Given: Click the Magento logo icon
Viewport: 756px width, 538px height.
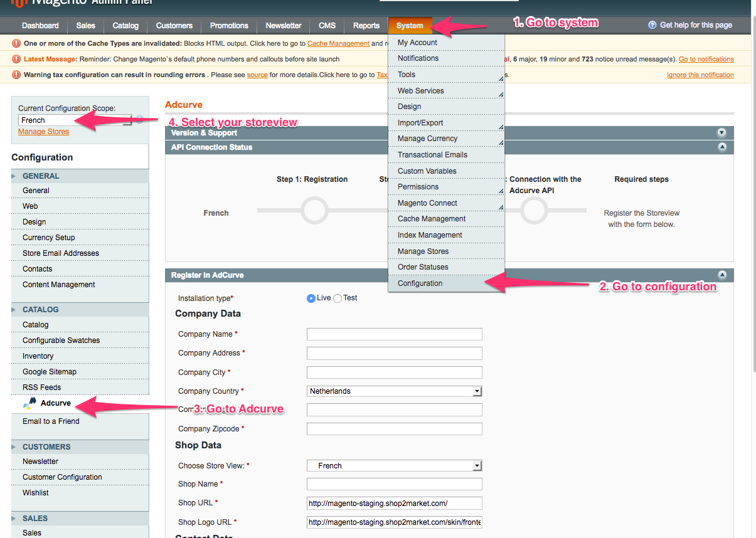Looking at the screenshot, I should [18, 4].
